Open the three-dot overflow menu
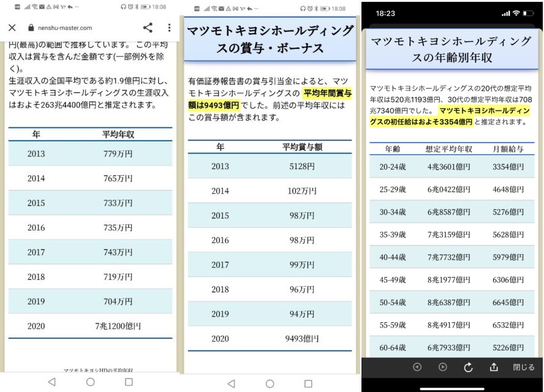Image resolution: width=544 pixels, height=392 pixels. (169, 28)
